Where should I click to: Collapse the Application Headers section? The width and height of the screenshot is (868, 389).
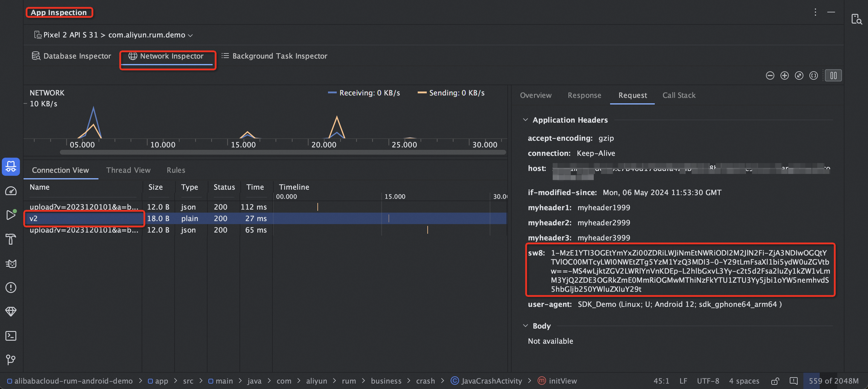(x=526, y=120)
